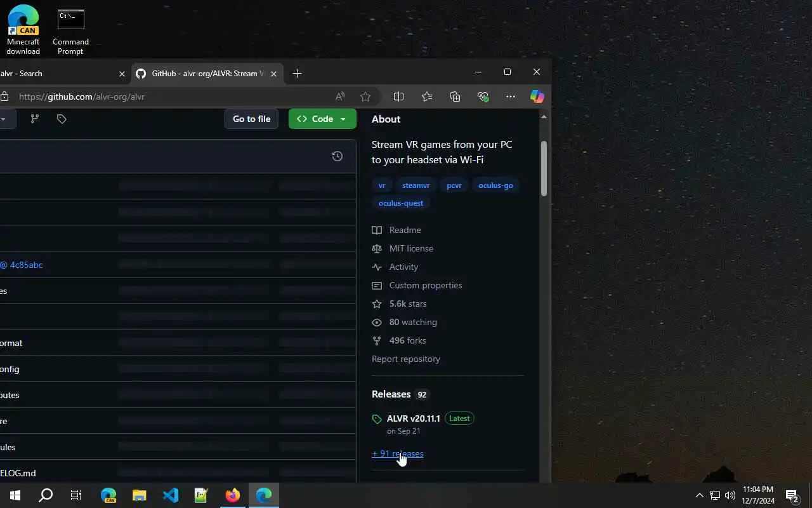Screen dimensions: 812x508
Task: Show hidden system tray icons
Action: pyautogui.click(x=700, y=495)
